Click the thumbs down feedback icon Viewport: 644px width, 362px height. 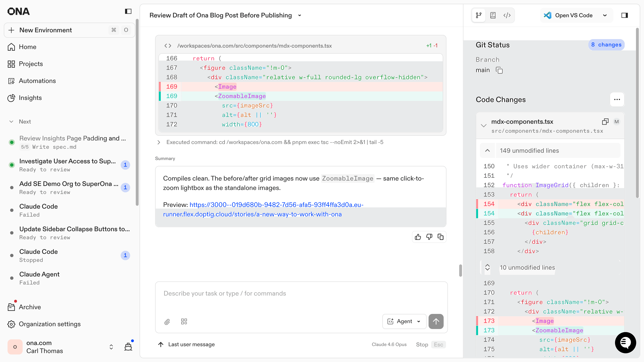pyautogui.click(x=429, y=237)
